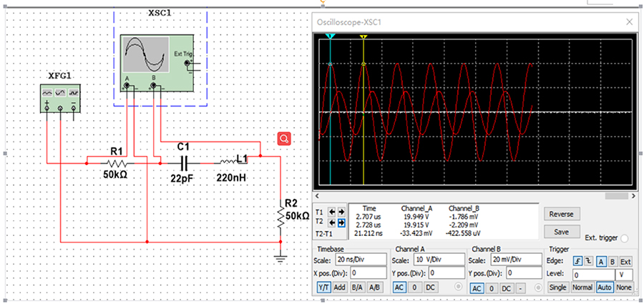Image resolution: width=644 pixels, height=306 pixels.
Task: Move cursor T2 left with arrow
Action: click(331, 223)
